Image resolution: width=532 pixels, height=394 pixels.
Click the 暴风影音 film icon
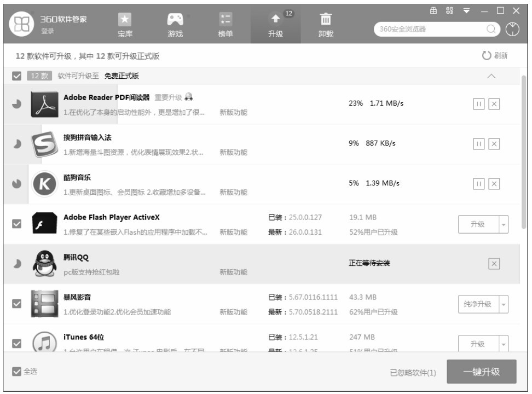click(44, 304)
